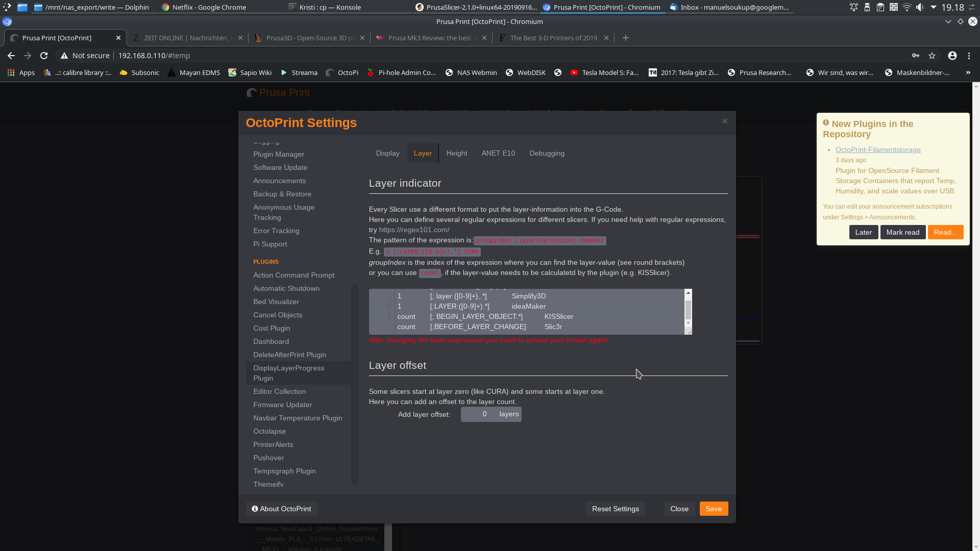
Task: Open the regex101.com link
Action: 414,230
